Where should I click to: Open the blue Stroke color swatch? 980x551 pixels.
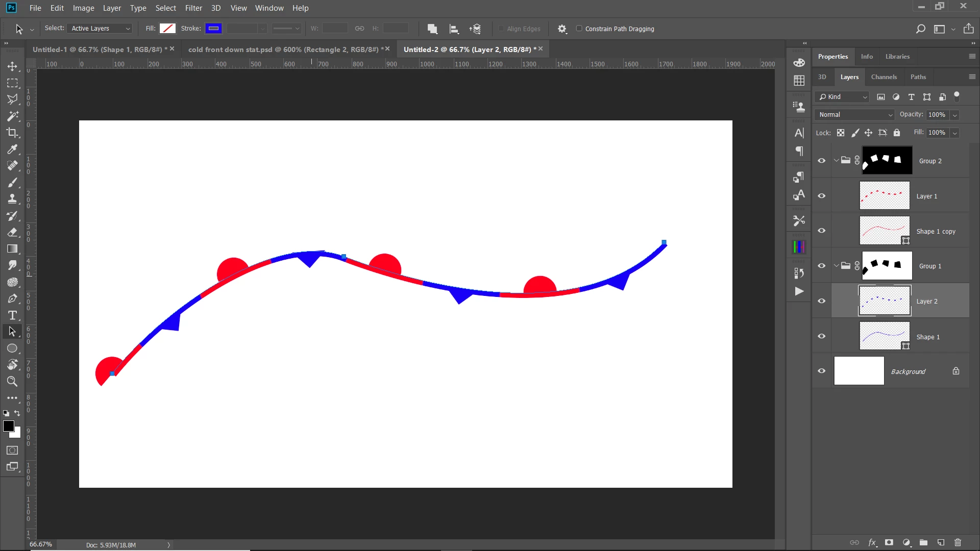tap(213, 29)
